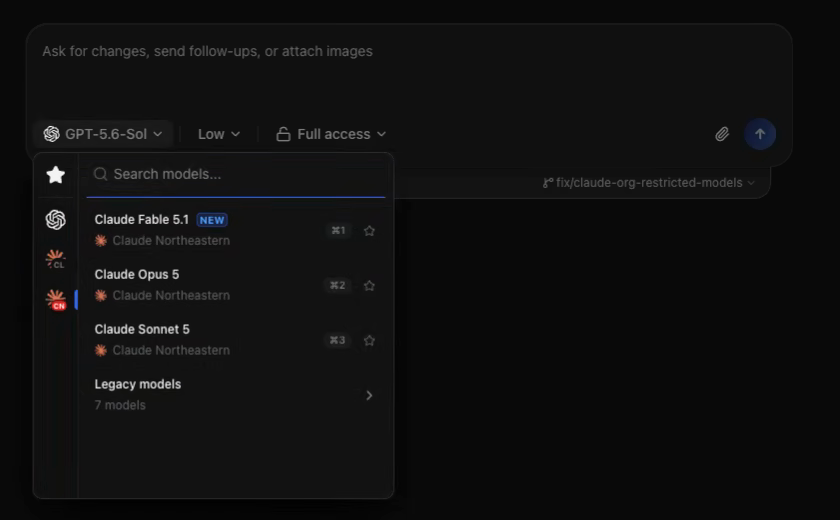840x520 pixels.
Task: Favorite Claude Opus 5 with its star
Action: click(x=369, y=285)
